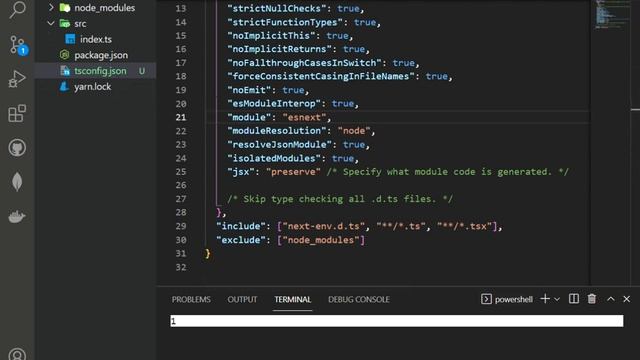Click the "node" moduleResolution value

pos(353,131)
